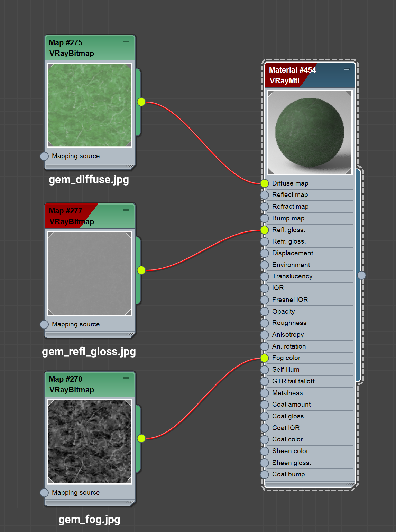Collapse the Map #277 node

click(127, 209)
